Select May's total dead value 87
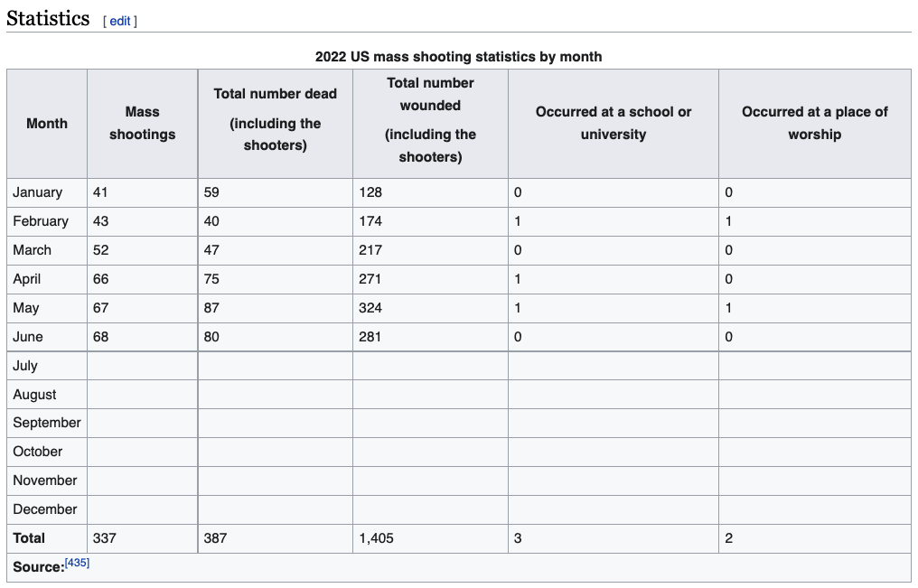The height and width of the screenshot is (588, 918). point(211,308)
